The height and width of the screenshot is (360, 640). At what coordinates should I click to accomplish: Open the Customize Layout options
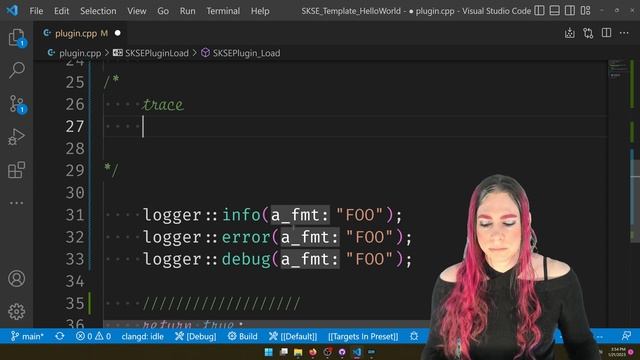point(585,11)
